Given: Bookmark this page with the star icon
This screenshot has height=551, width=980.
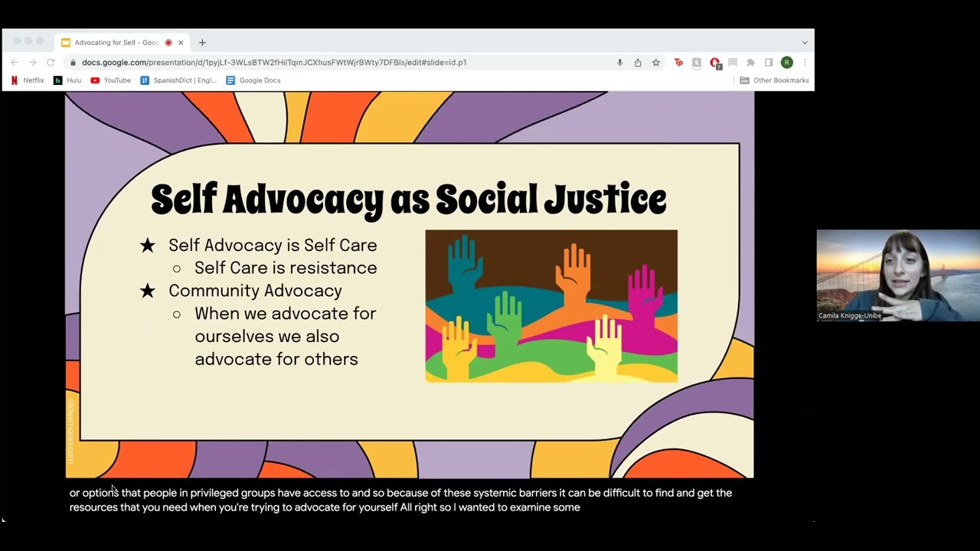Looking at the screenshot, I should pos(656,63).
